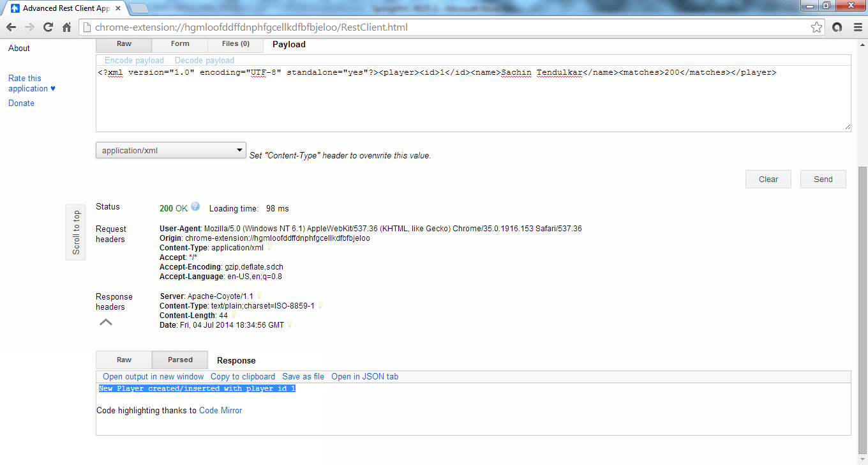868x465 pixels.
Task: Bookmark the page using the star icon
Action: point(817,28)
